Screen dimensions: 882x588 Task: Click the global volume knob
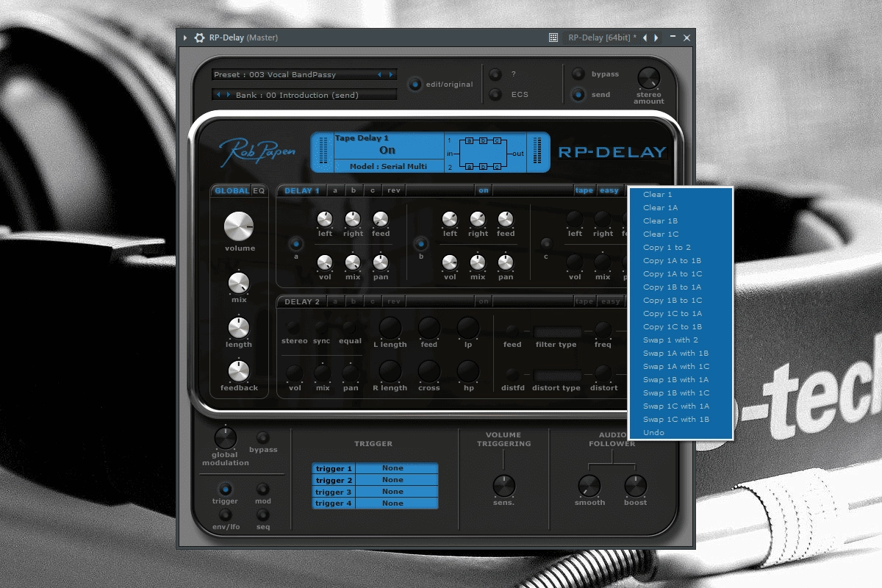(239, 226)
